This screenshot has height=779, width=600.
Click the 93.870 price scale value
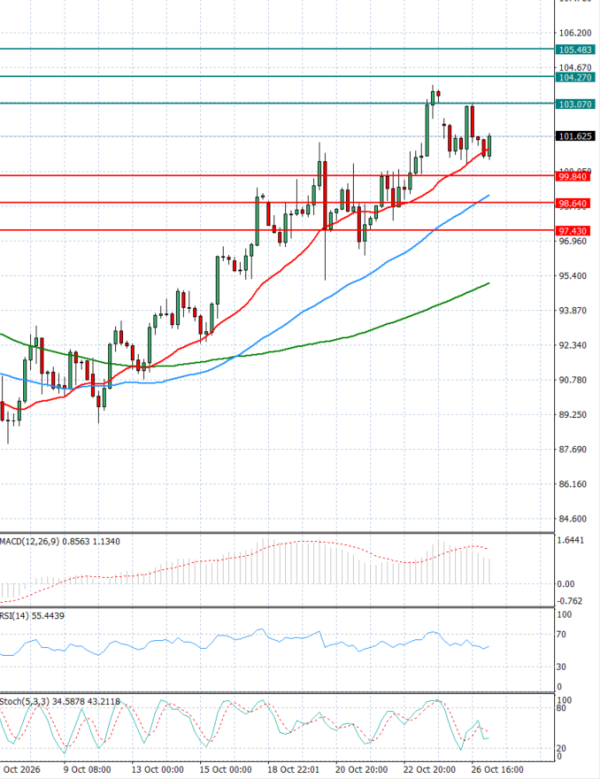pyautogui.click(x=575, y=311)
